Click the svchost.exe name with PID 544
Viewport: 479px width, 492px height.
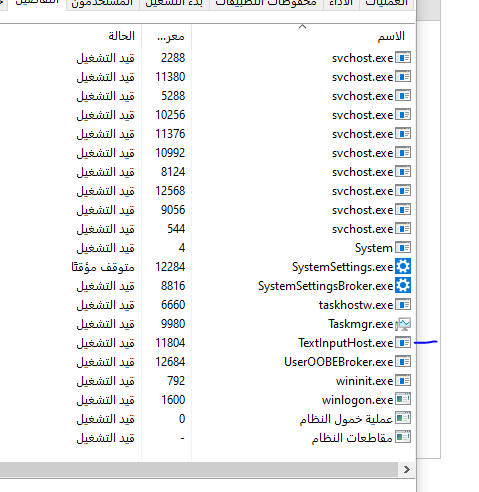click(x=362, y=229)
